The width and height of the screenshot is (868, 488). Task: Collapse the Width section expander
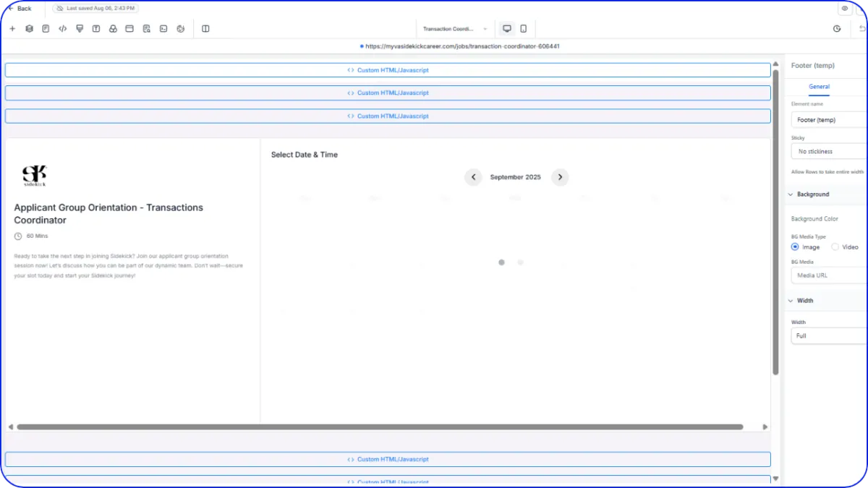[790, 301]
